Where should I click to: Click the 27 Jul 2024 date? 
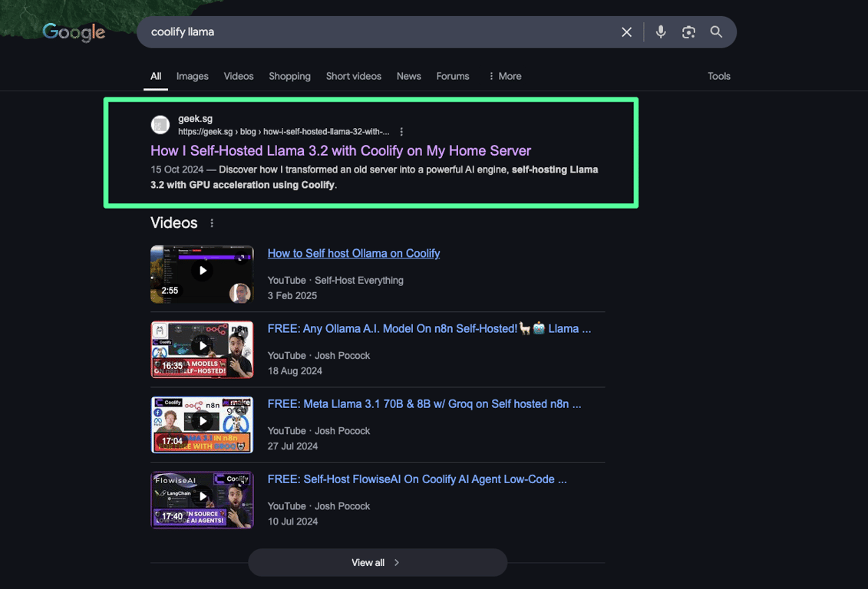click(x=292, y=446)
